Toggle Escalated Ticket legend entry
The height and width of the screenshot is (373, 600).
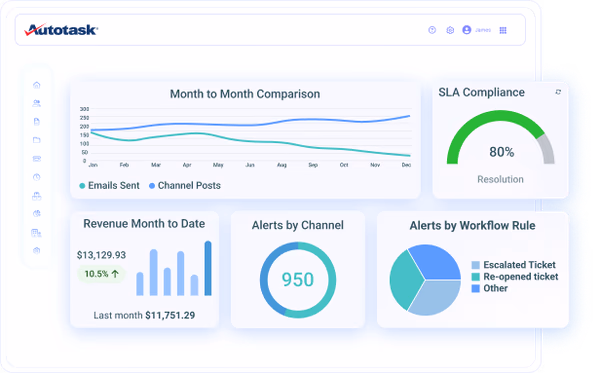pos(514,265)
